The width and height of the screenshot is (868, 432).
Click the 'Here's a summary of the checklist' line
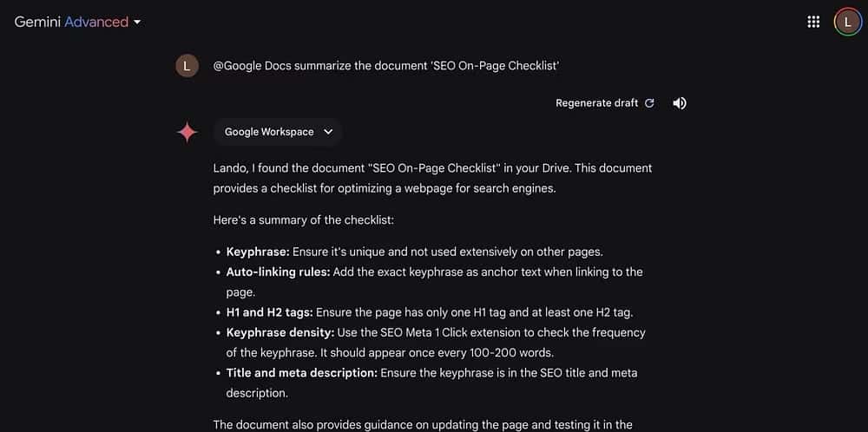click(x=304, y=220)
